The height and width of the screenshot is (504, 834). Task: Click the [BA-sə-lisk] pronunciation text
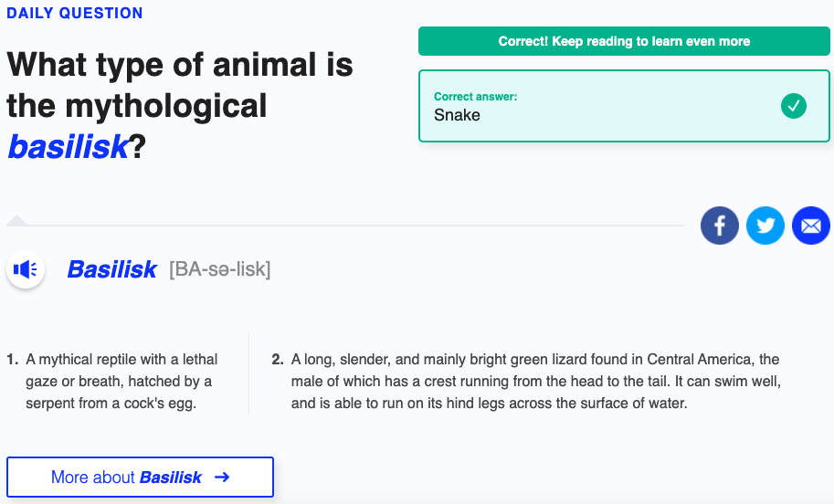219,269
